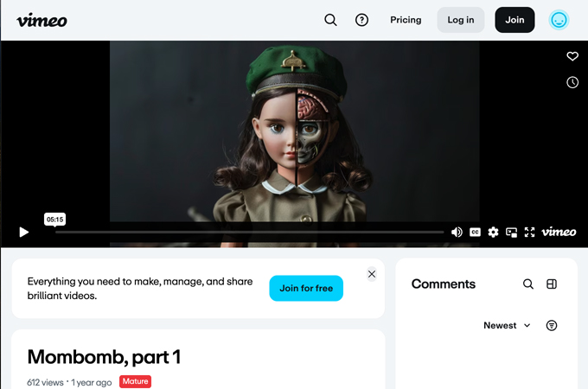Click the Comments heading
The image size is (588, 389).
pos(444,284)
